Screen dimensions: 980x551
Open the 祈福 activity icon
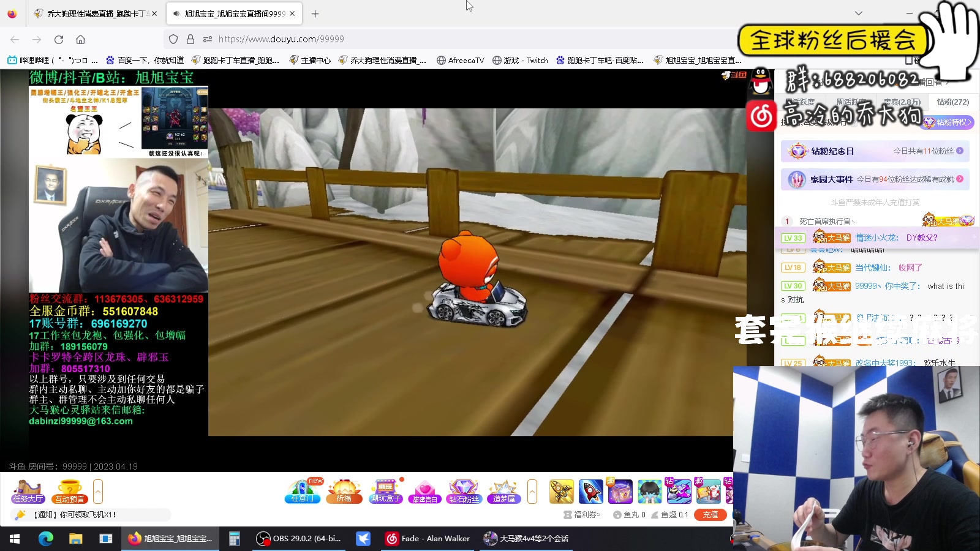(344, 492)
